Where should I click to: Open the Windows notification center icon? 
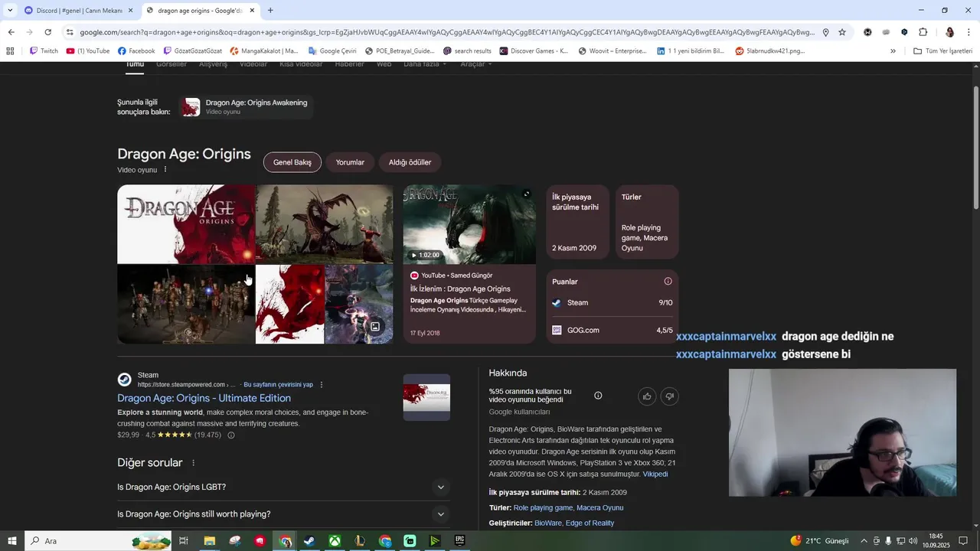(963, 541)
